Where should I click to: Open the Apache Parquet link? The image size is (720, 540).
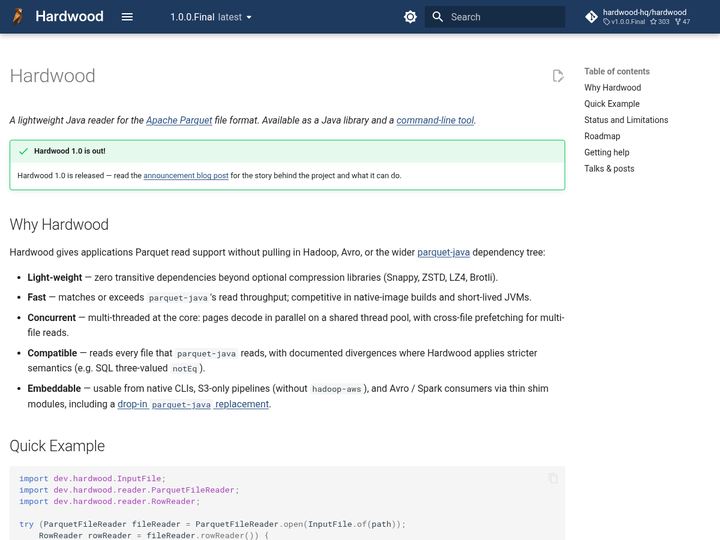tap(179, 120)
